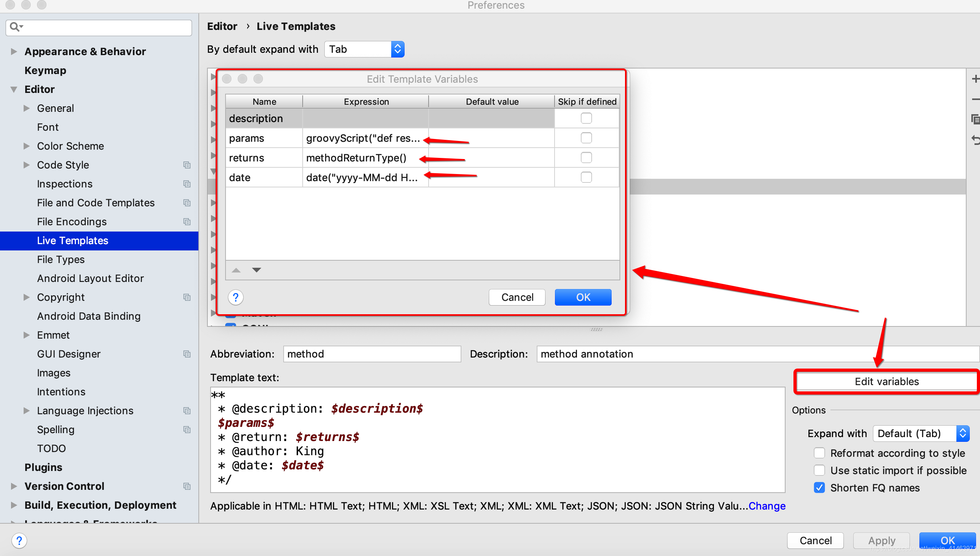Click the Change applicable contexts link

coord(767,506)
